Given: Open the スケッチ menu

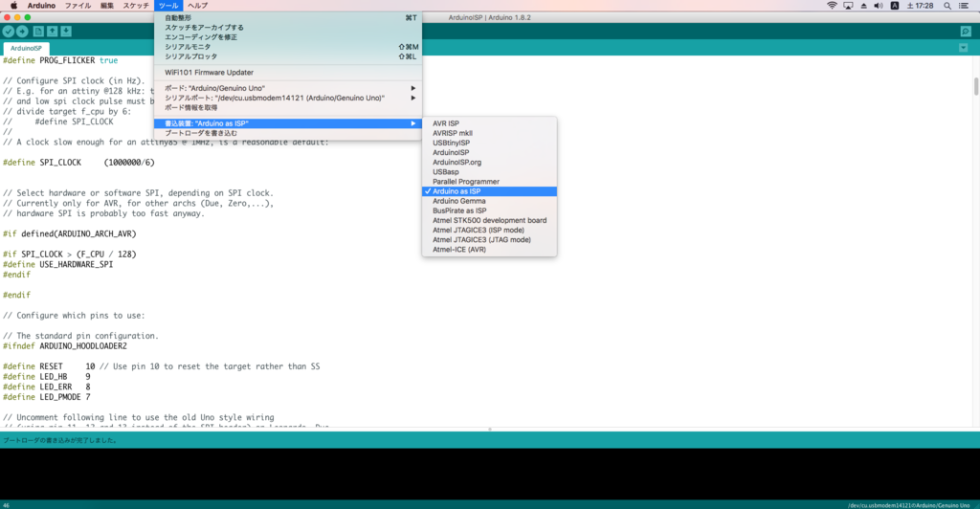Looking at the screenshot, I should click(136, 6).
